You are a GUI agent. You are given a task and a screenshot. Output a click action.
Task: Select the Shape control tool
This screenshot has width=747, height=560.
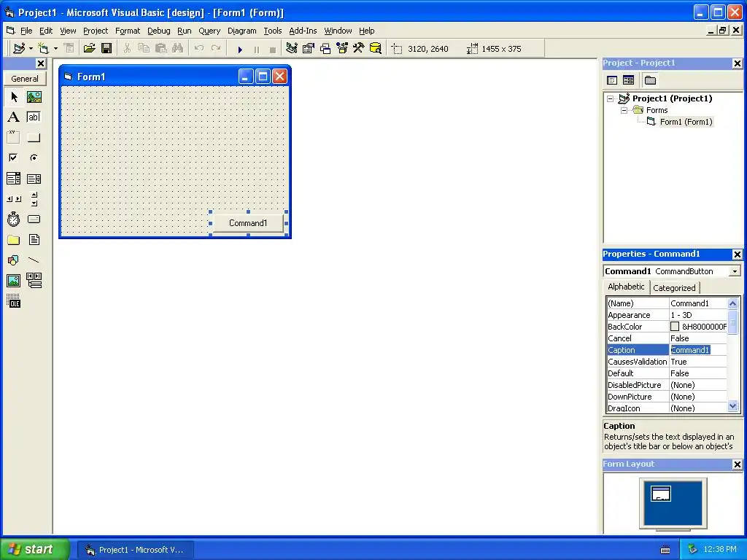click(14, 260)
